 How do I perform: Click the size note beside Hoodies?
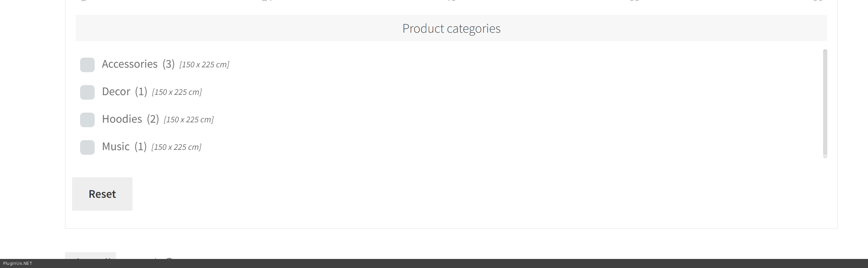point(188,120)
